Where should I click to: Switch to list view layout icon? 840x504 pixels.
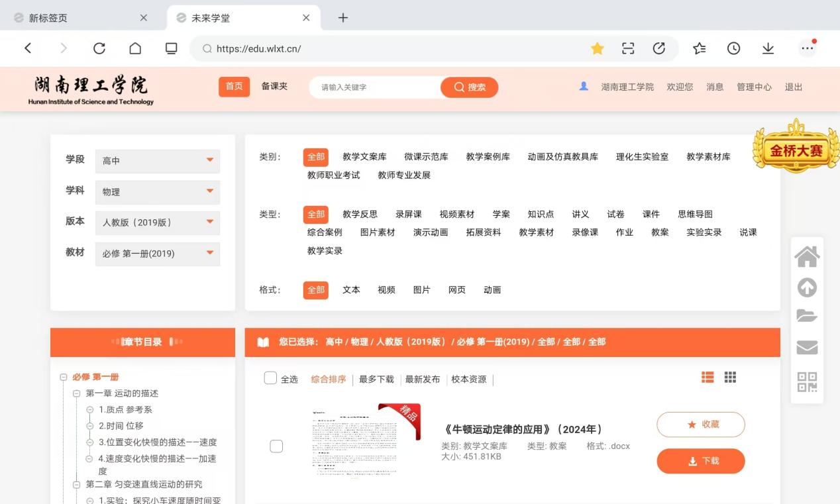708,377
